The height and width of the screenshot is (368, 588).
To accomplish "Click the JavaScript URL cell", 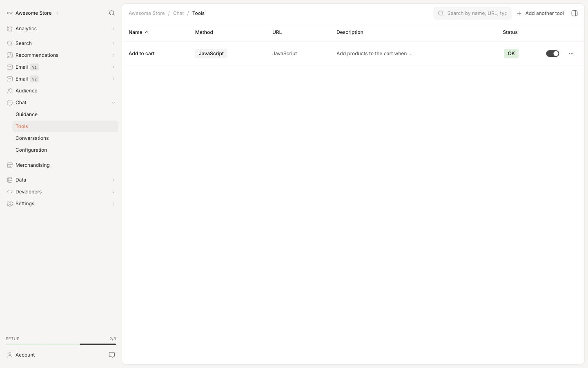I will [x=285, y=54].
